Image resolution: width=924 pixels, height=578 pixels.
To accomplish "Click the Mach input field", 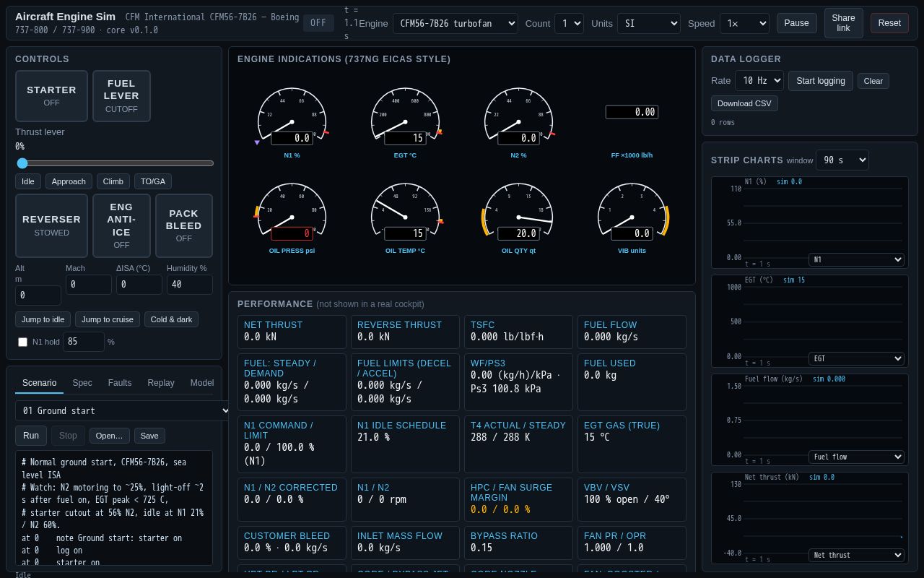I will click(89, 285).
